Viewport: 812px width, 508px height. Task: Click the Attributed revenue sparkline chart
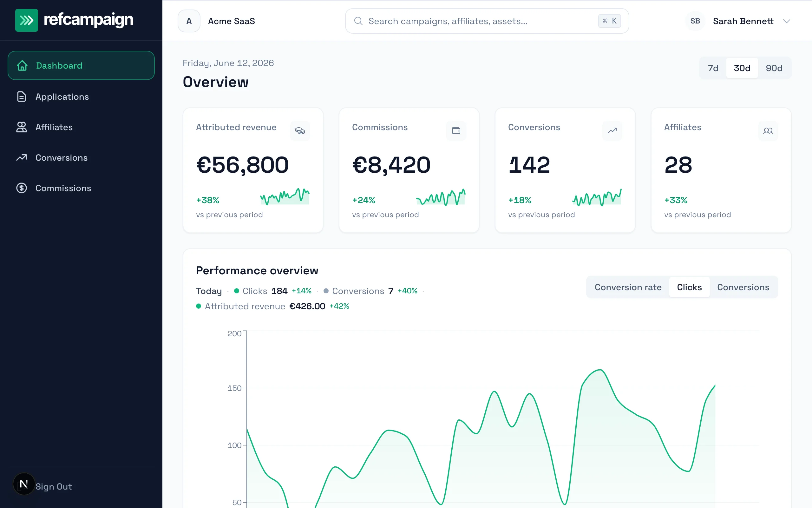pos(285,197)
